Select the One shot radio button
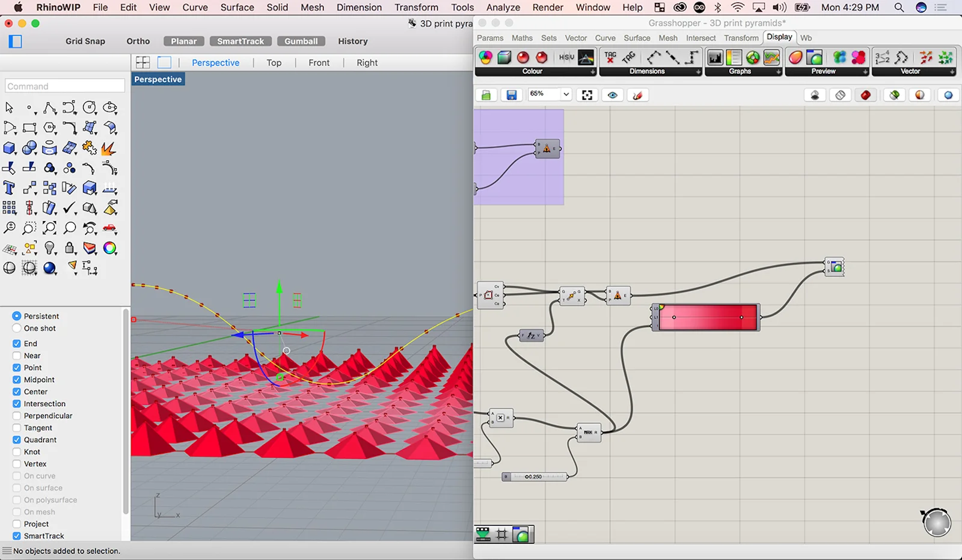 17,328
